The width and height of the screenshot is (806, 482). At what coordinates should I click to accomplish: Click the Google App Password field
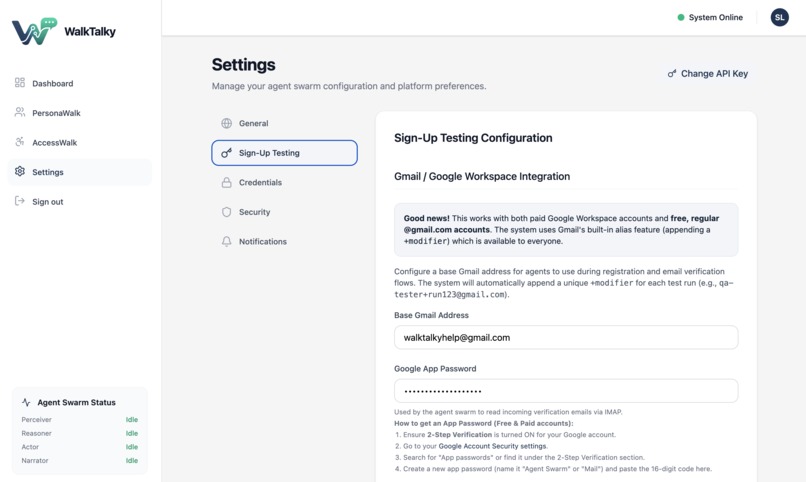566,391
